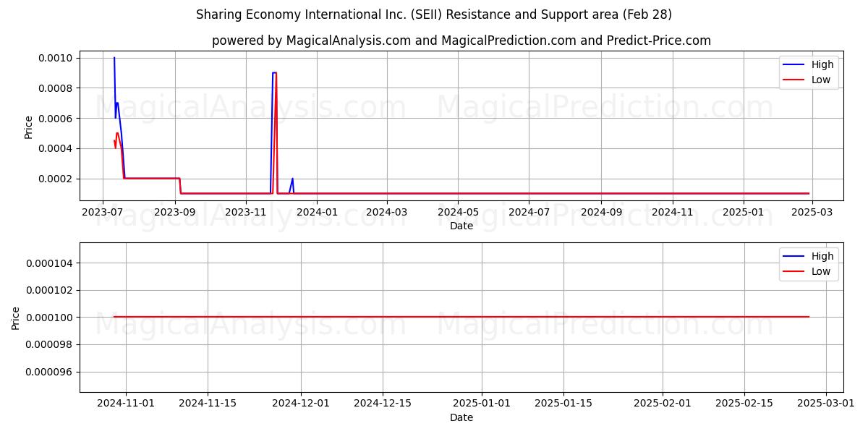
Task: Click 'High' in the upper chart legend
Action: coord(822,64)
